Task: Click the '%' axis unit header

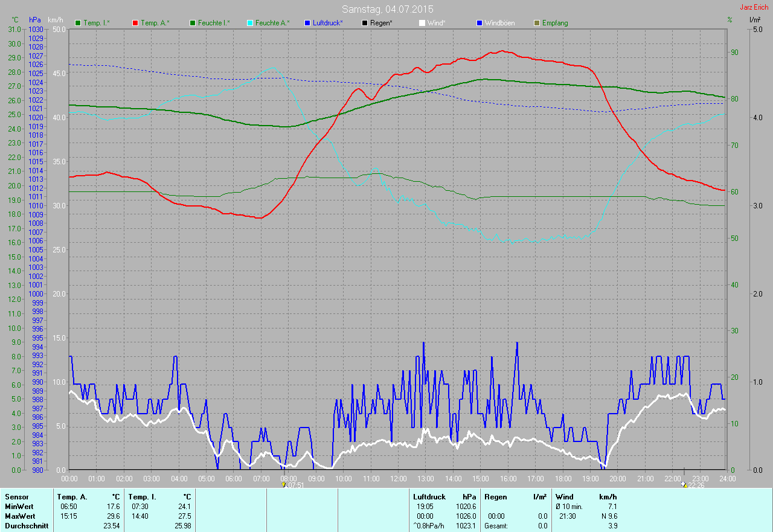Action: pyautogui.click(x=730, y=20)
